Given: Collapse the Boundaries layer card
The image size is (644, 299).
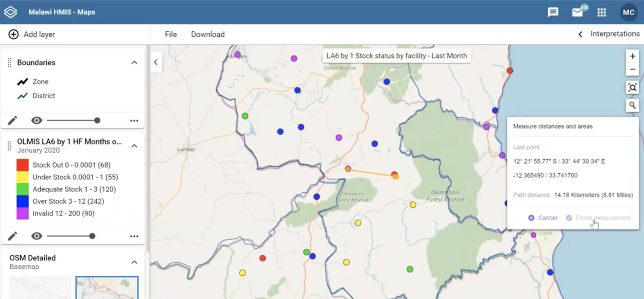Looking at the screenshot, I should 134,62.
